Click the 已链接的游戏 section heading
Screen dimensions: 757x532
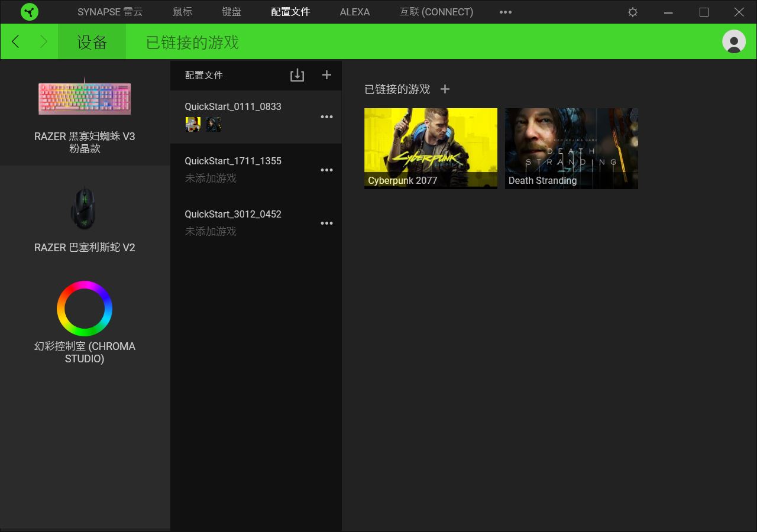tap(397, 89)
